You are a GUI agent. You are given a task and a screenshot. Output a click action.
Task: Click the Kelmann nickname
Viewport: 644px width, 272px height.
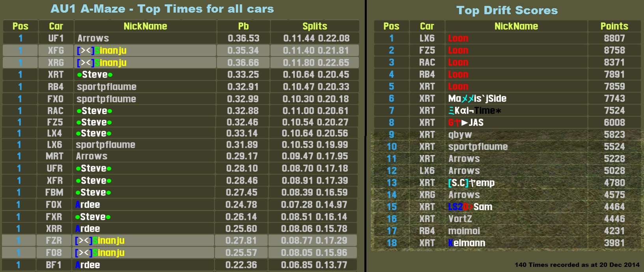(x=467, y=243)
